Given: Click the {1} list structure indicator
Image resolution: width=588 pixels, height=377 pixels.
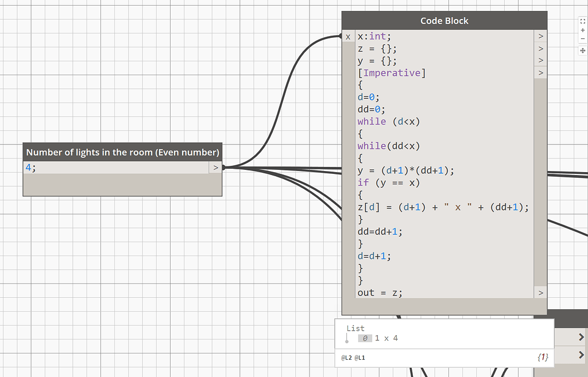Looking at the screenshot, I should pyautogui.click(x=542, y=356).
